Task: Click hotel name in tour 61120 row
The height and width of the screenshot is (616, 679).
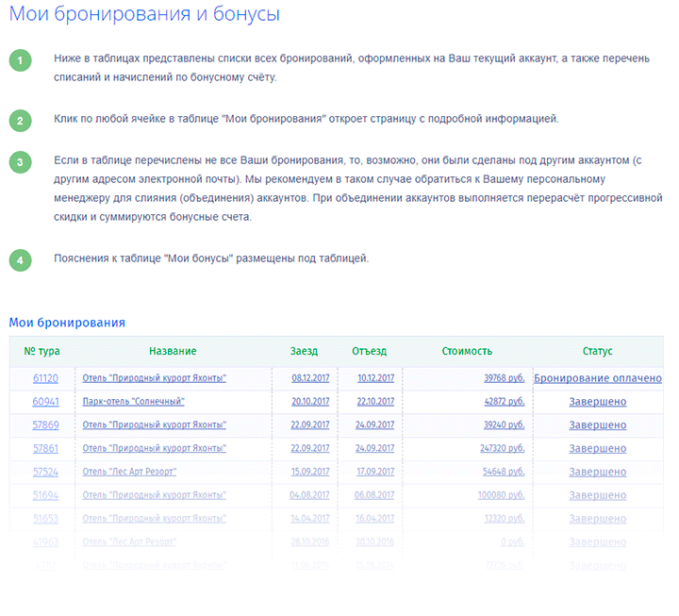Action: coord(154,378)
